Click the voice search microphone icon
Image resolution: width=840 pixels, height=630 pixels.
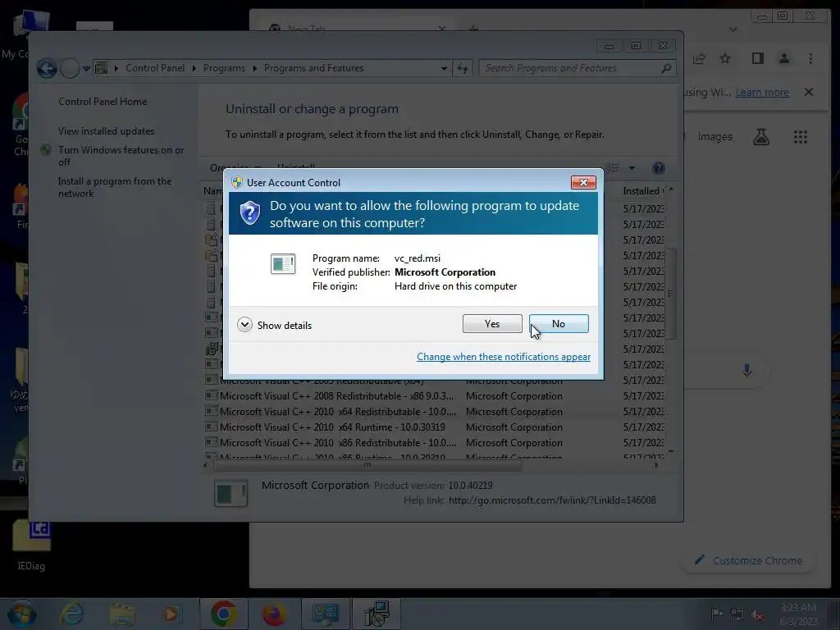746,370
